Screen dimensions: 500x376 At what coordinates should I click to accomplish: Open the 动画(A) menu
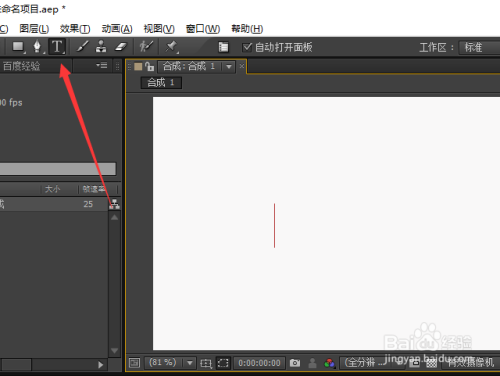pos(117,29)
